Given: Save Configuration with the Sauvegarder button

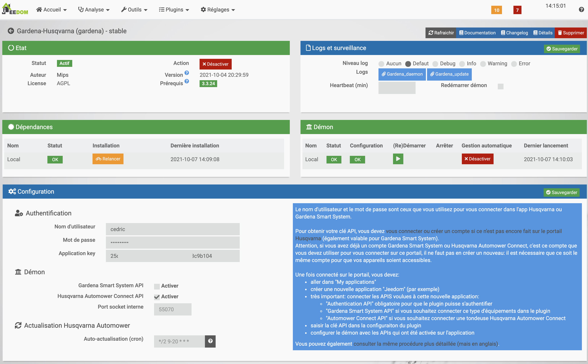Looking at the screenshot, I should [x=561, y=192].
